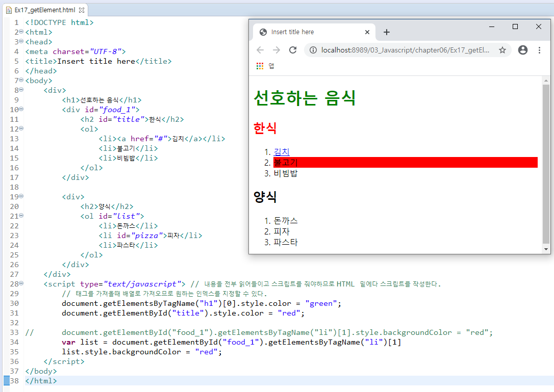Open a new browser tab
This screenshot has height=392, width=554.
pyautogui.click(x=387, y=32)
